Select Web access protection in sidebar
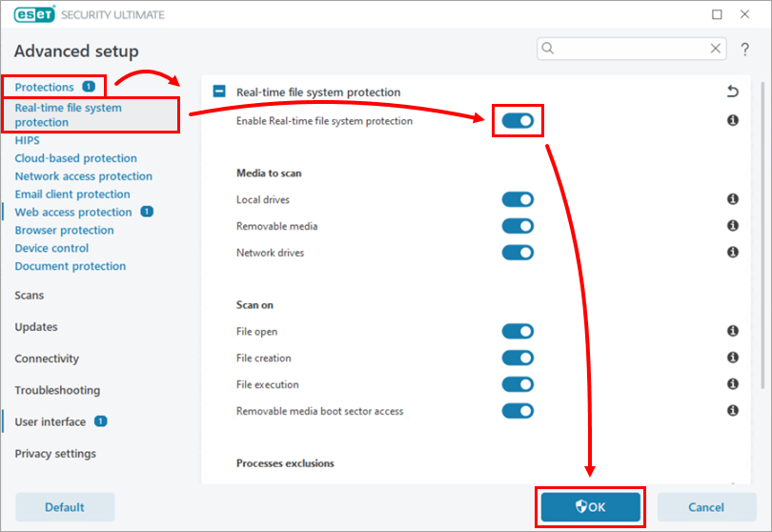The width and height of the screenshot is (772, 532). pos(73,212)
